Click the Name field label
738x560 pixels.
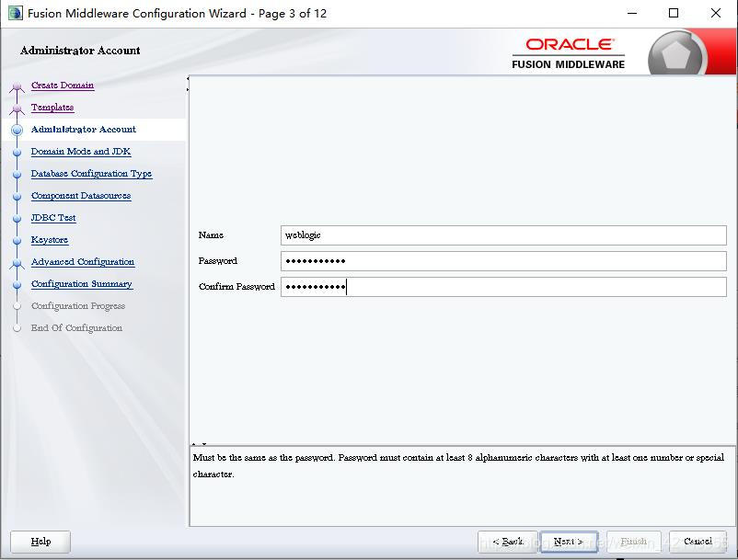(x=211, y=235)
